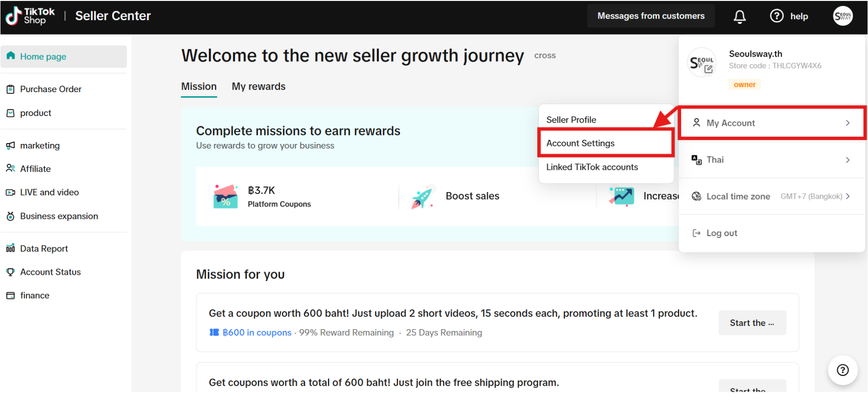Expand the Thai language option

(x=772, y=160)
